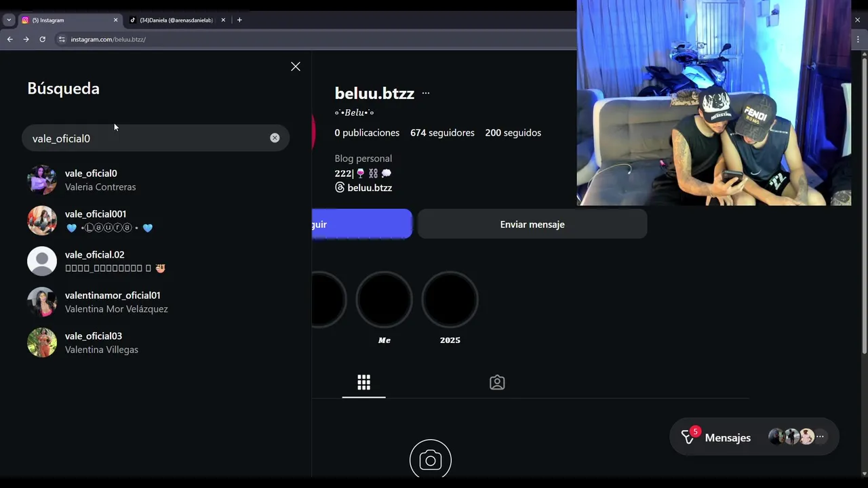The height and width of the screenshot is (488, 868).
Task: Click the 0 publicaciones count
Action: [367, 133]
